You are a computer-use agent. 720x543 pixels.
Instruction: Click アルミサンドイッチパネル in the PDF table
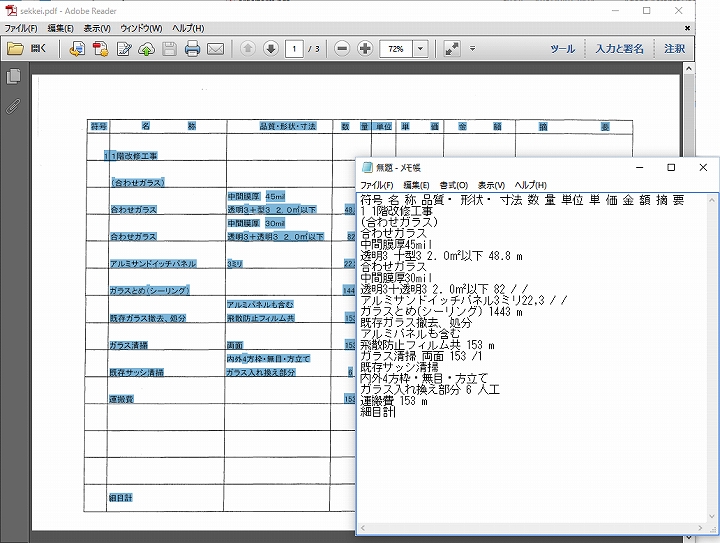tap(153, 263)
